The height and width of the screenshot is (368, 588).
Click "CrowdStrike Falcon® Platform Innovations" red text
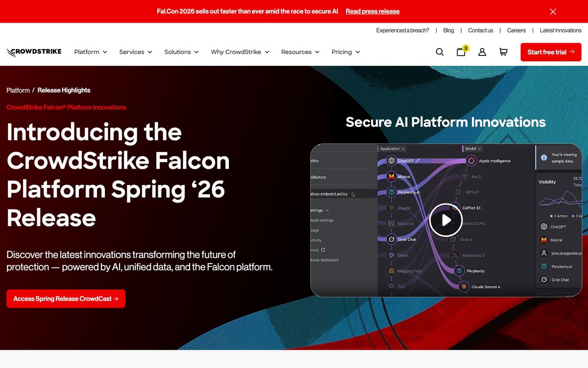66,107
